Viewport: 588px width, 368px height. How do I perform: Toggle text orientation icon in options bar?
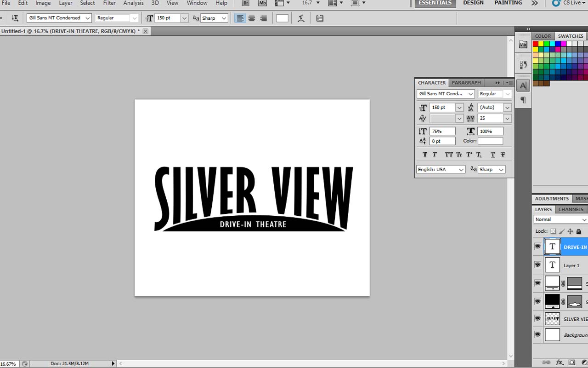(x=15, y=18)
